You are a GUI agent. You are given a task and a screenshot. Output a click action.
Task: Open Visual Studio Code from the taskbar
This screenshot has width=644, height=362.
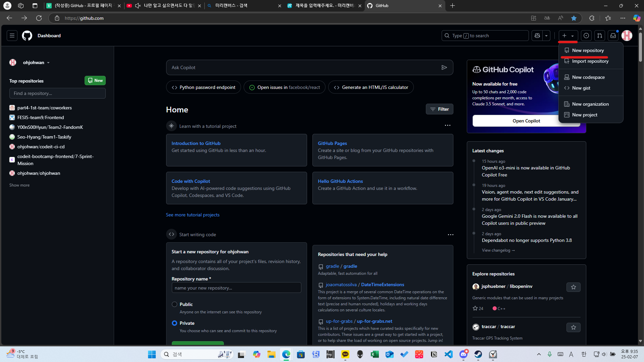tap(449, 354)
